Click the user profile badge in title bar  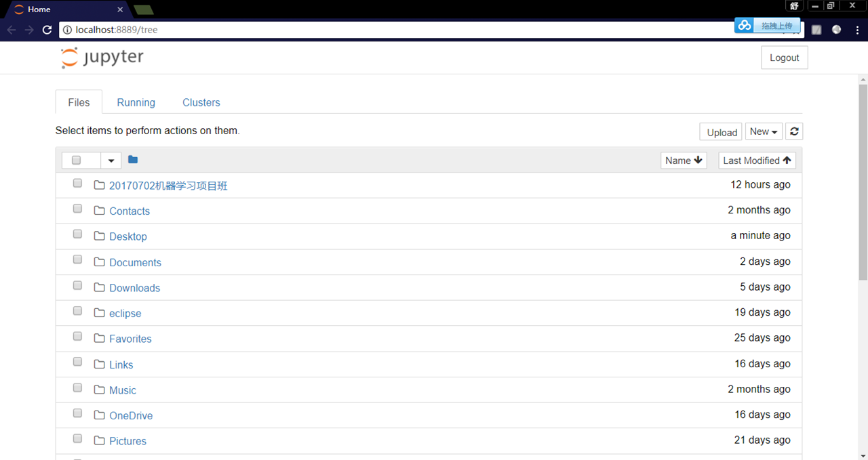point(794,5)
